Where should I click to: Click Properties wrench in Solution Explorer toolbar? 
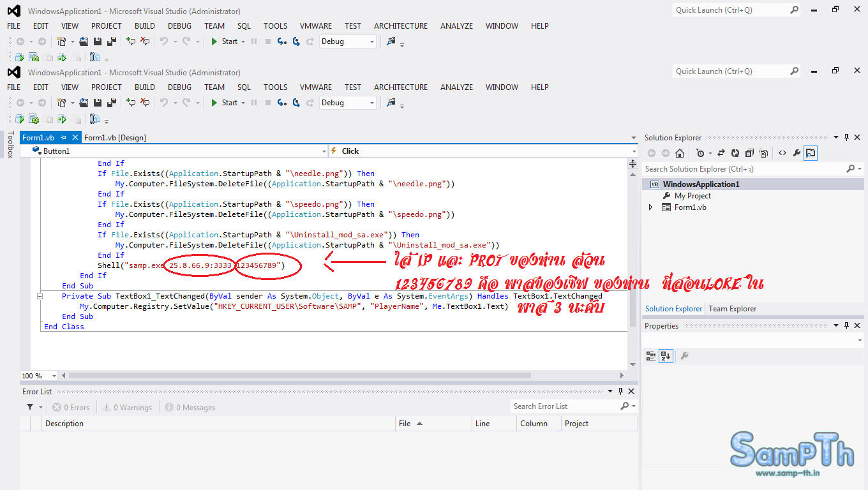pos(797,153)
